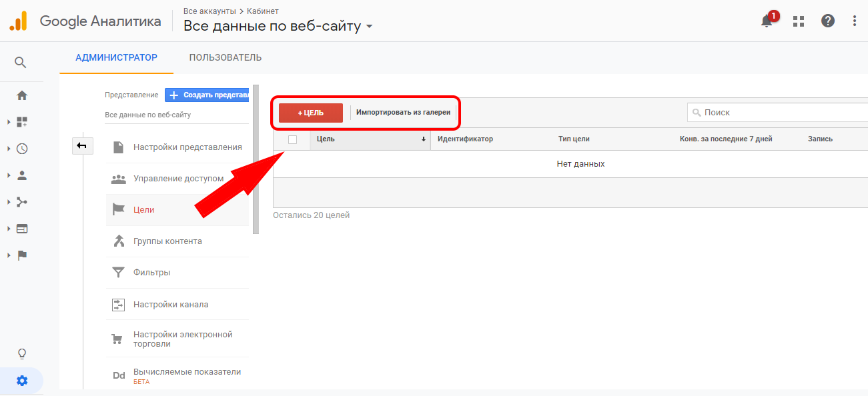Click the Остались 20 целей text

pyautogui.click(x=312, y=215)
